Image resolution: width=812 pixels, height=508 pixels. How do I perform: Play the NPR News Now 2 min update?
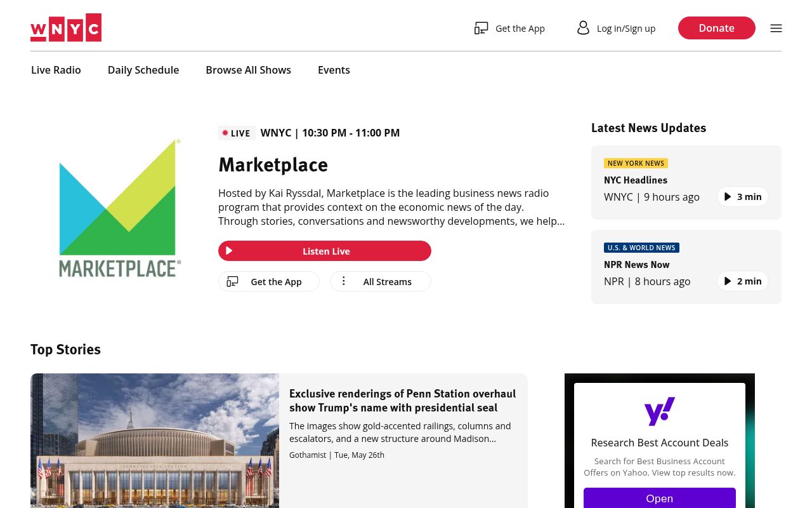pos(743,281)
